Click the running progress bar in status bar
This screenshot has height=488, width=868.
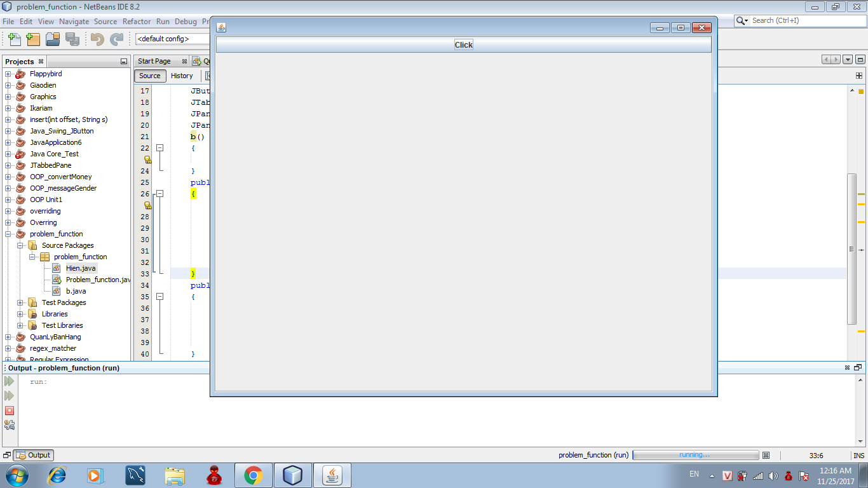695,455
